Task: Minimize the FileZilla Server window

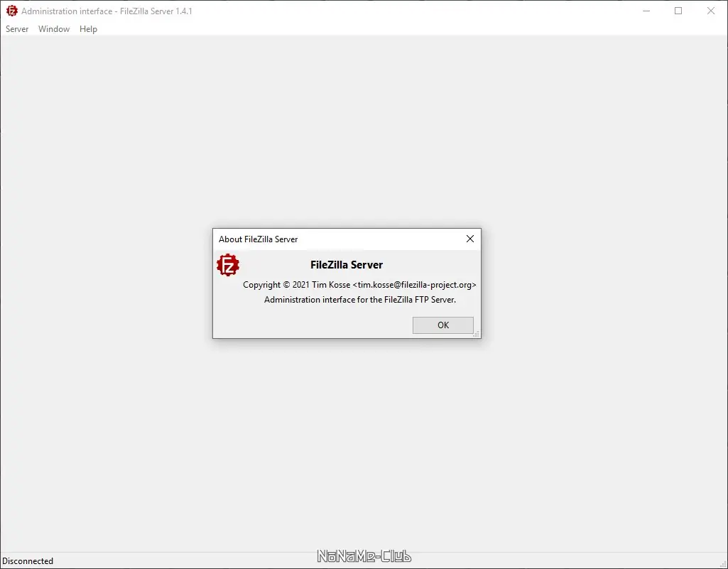Action: [646, 11]
